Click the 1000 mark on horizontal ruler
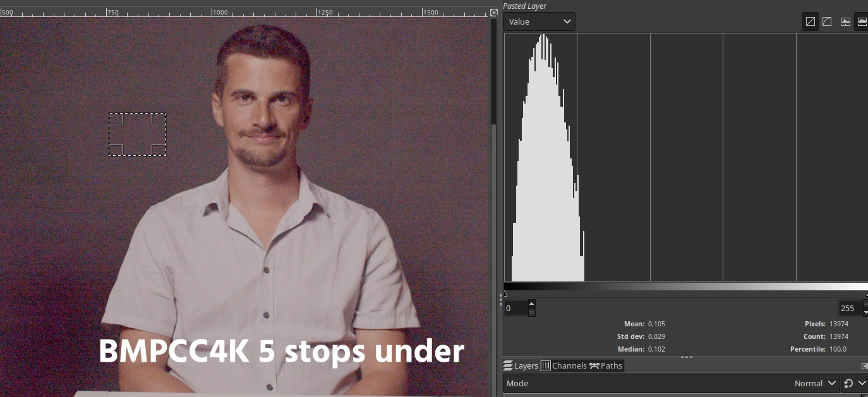This screenshot has height=397, width=868. [x=220, y=12]
